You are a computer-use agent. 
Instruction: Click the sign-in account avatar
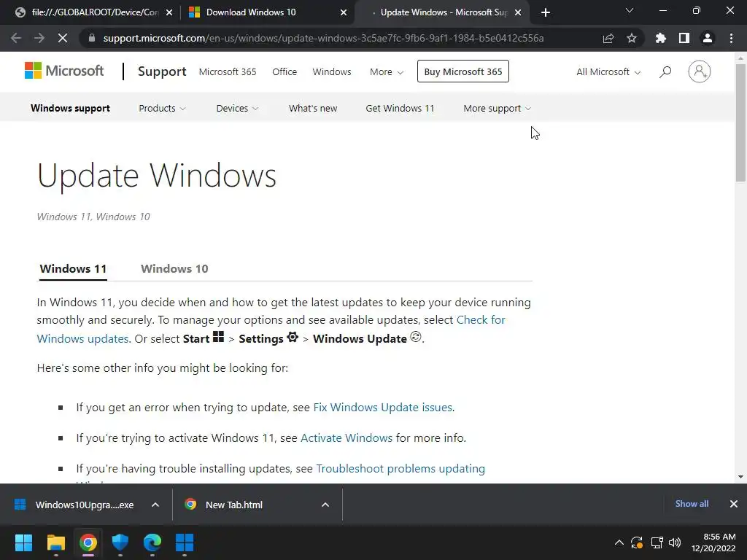tap(700, 71)
